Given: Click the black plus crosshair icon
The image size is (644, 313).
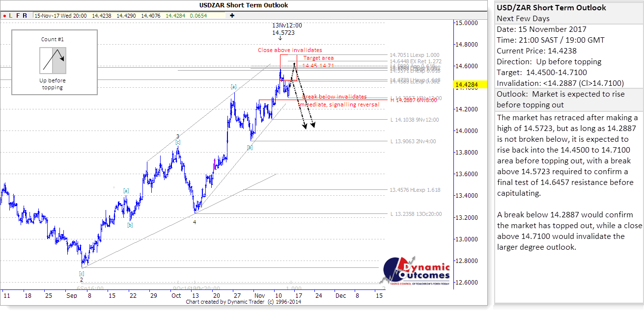Looking at the screenshot, I should [x=232, y=16].
